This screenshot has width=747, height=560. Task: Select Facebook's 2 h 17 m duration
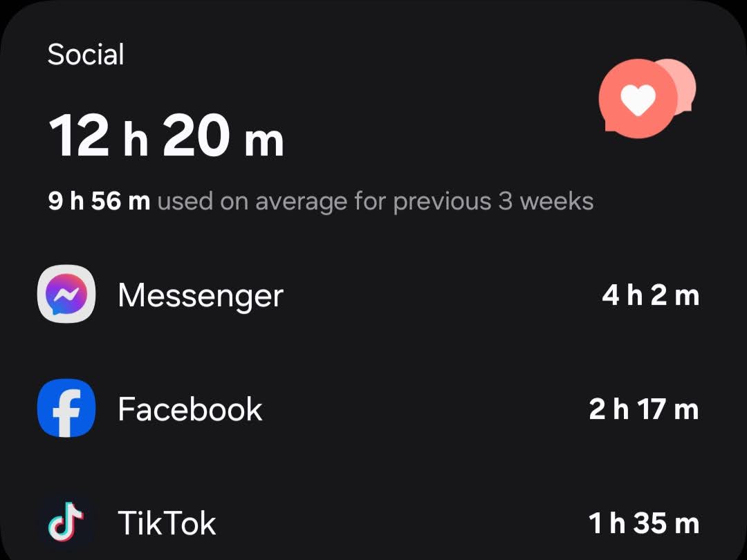[644, 409]
